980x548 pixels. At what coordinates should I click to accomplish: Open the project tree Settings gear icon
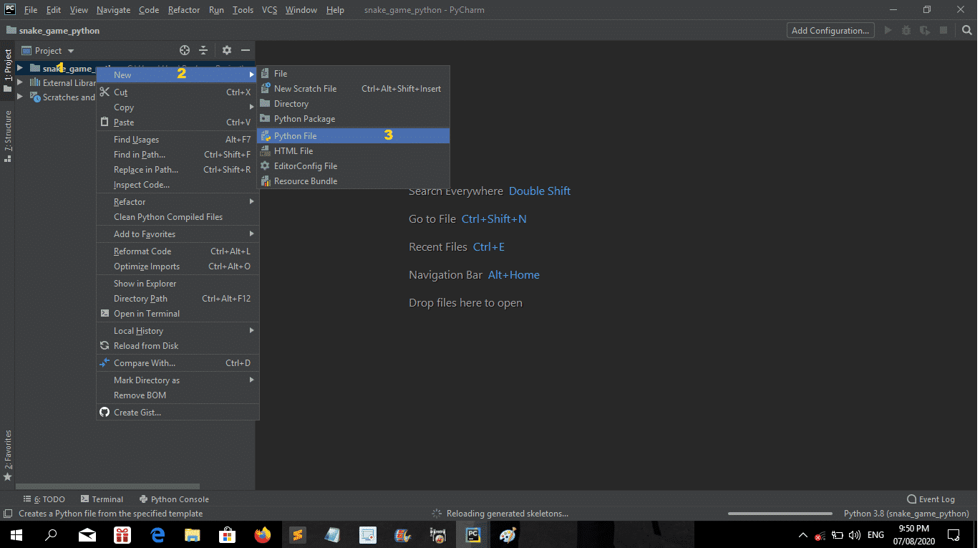click(226, 50)
